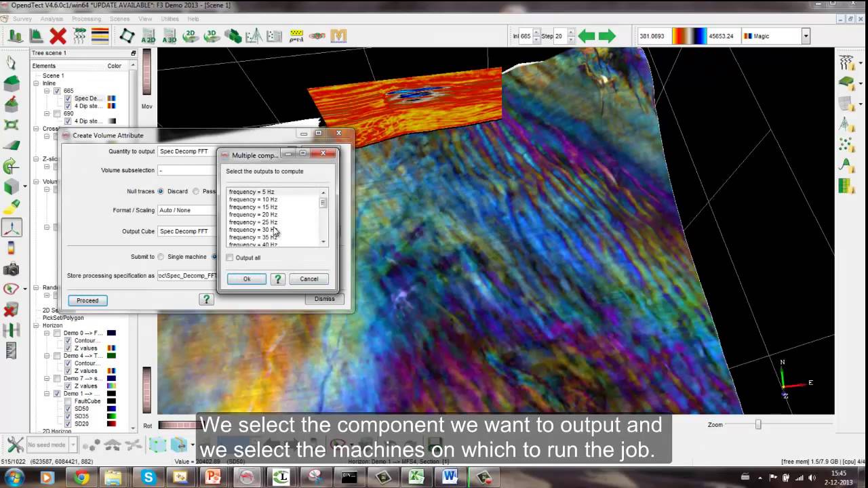Select the hand interact mode tool
The height and width of the screenshot is (488, 868).
point(11,63)
